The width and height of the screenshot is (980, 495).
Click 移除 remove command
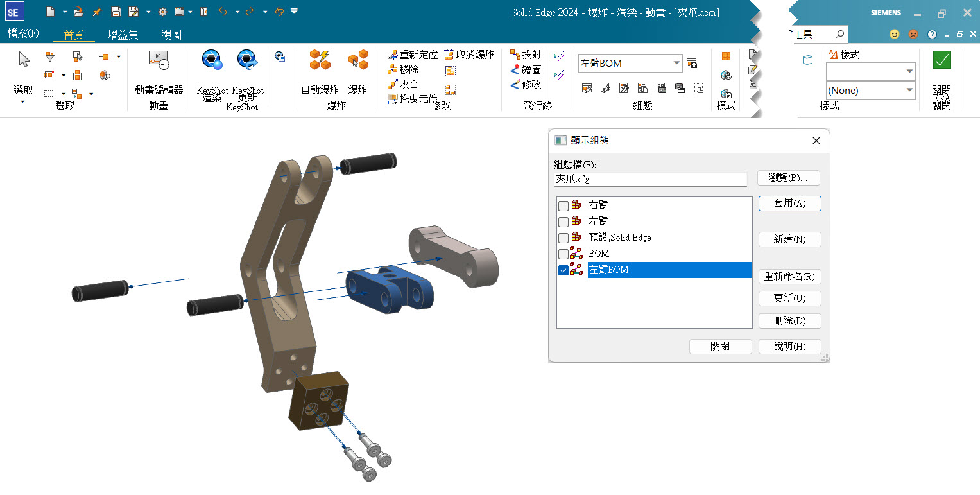[x=403, y=69]
